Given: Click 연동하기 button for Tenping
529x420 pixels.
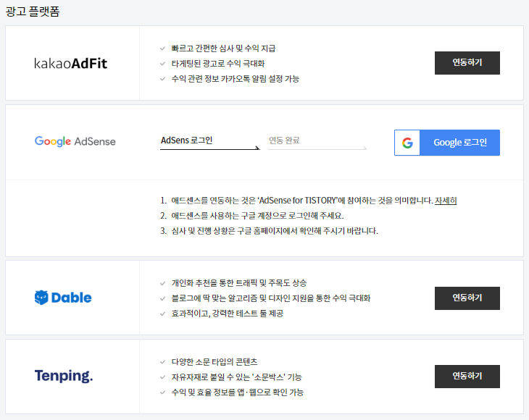Looking at the screenshot, I should 467,377.
